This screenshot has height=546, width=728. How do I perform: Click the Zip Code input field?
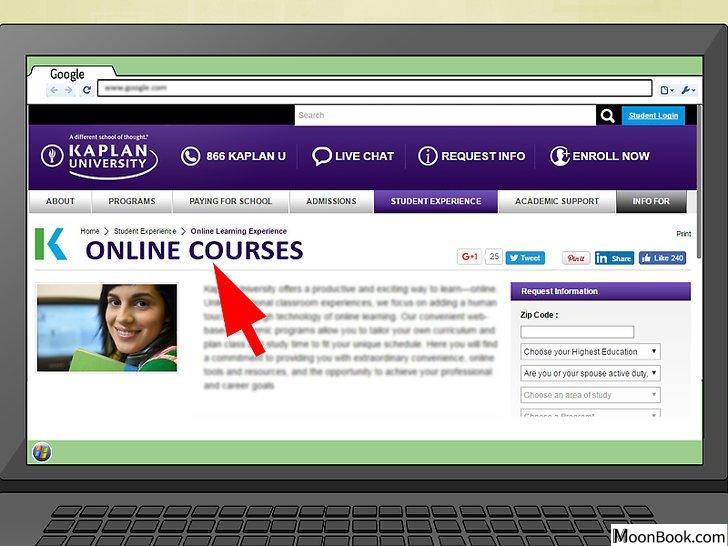click(x=577, y=332)
